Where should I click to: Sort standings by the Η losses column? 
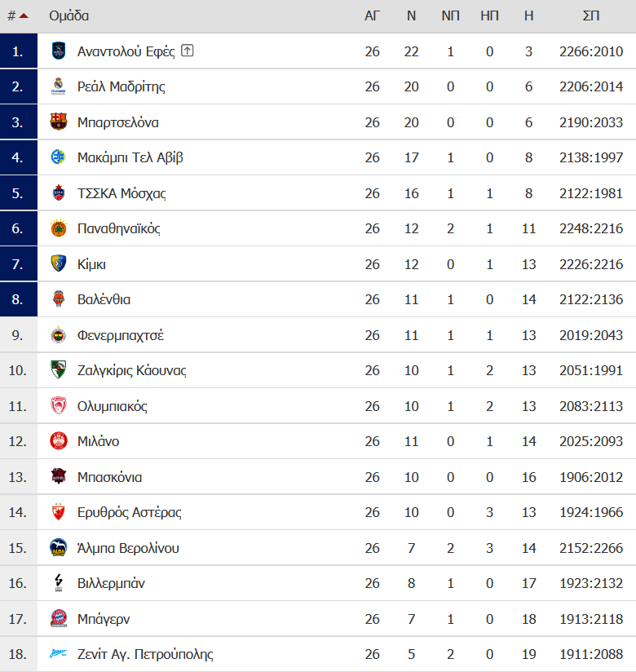[x=529, y=15]
